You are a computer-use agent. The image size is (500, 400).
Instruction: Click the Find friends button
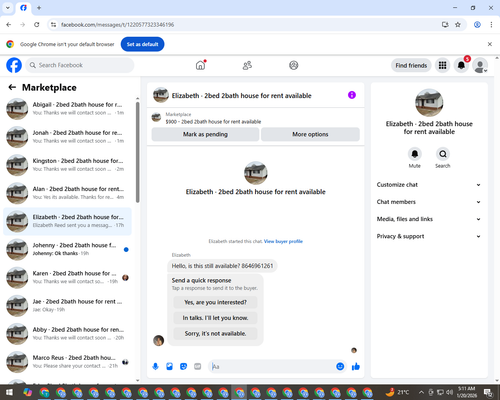[411, 65]
